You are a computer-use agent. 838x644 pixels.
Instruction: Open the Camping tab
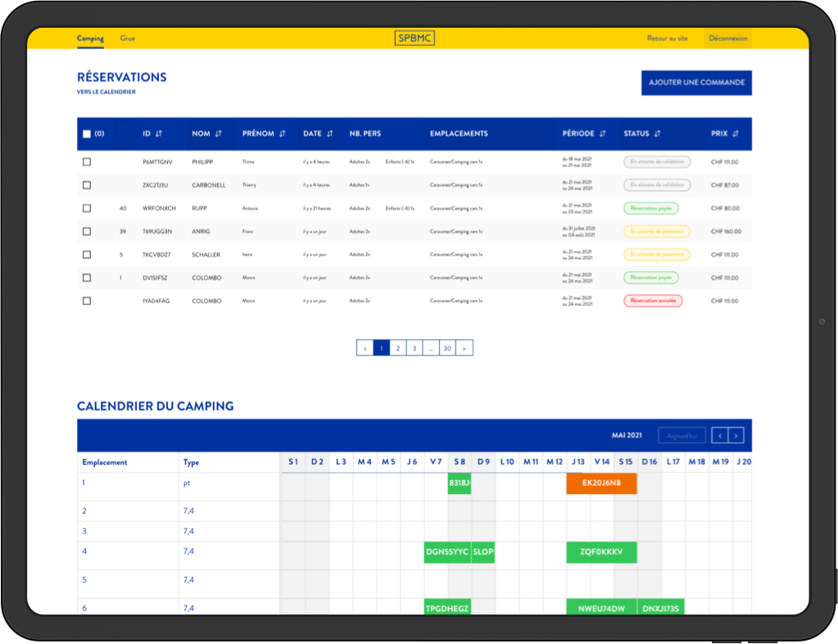[90, 39]
